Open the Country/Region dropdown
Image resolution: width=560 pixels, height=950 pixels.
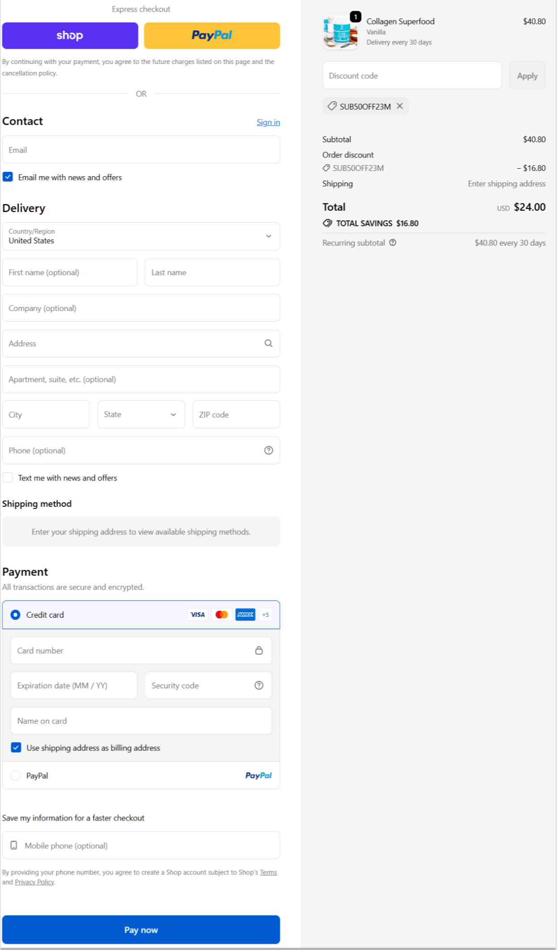pos(141,236)
